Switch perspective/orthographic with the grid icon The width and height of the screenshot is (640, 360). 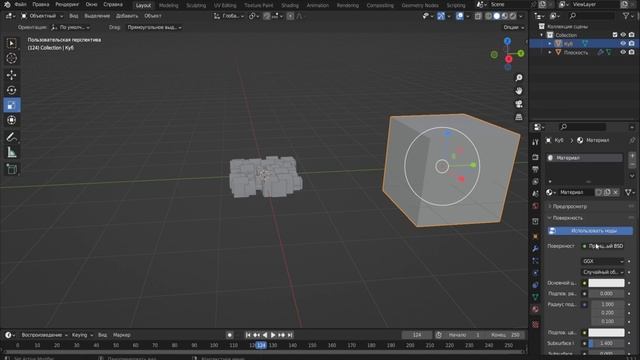tap(519, 117)
